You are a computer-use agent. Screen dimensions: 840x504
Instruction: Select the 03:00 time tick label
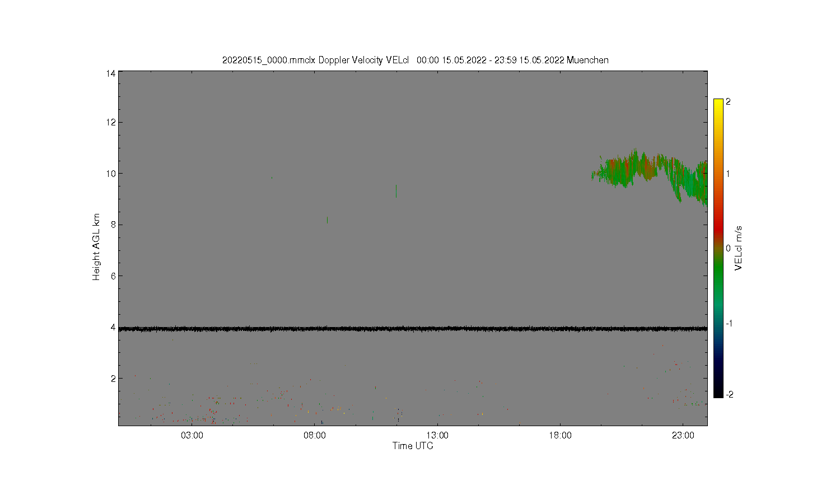[x=192, y=436]
